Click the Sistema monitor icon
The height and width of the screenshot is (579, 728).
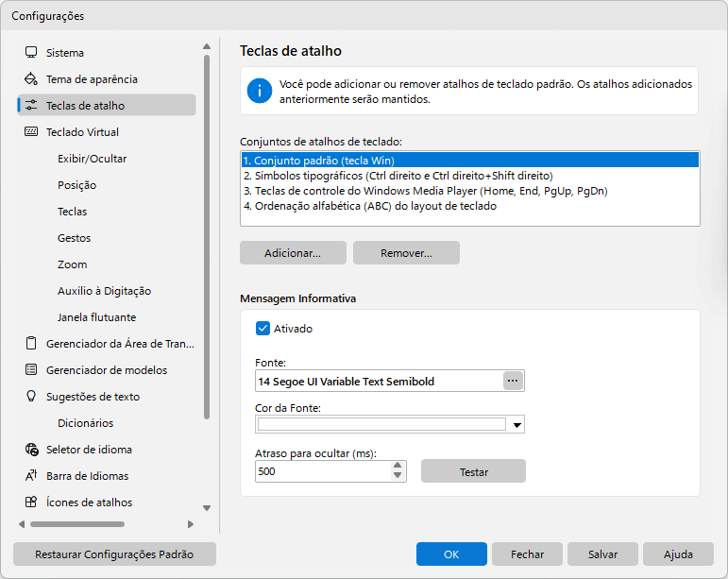31,53
